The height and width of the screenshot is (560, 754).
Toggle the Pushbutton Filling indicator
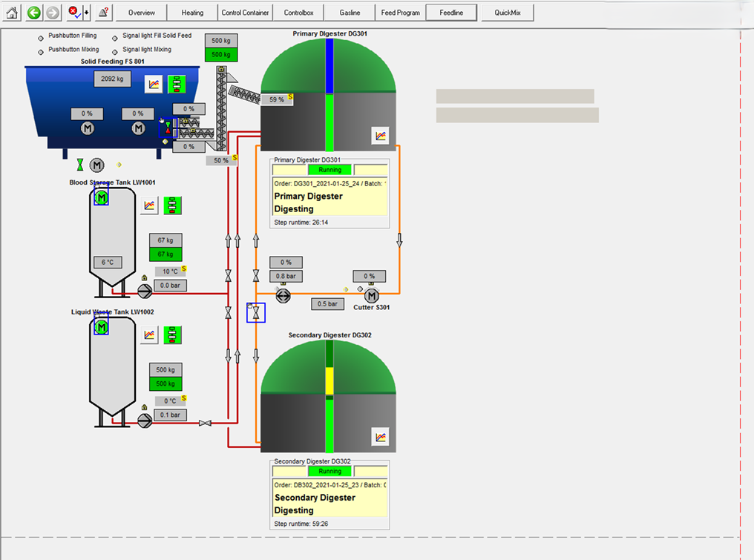pos(41,36)
